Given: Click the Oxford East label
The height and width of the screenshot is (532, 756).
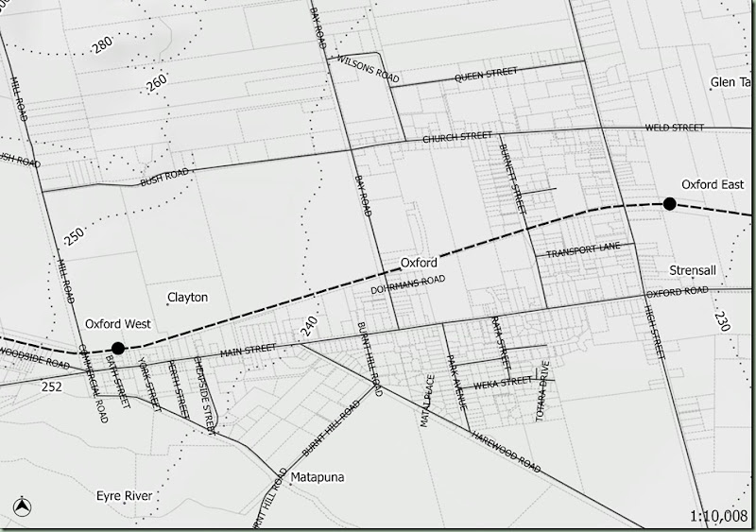Looking at the screenshot, I should tap(713, 184).
